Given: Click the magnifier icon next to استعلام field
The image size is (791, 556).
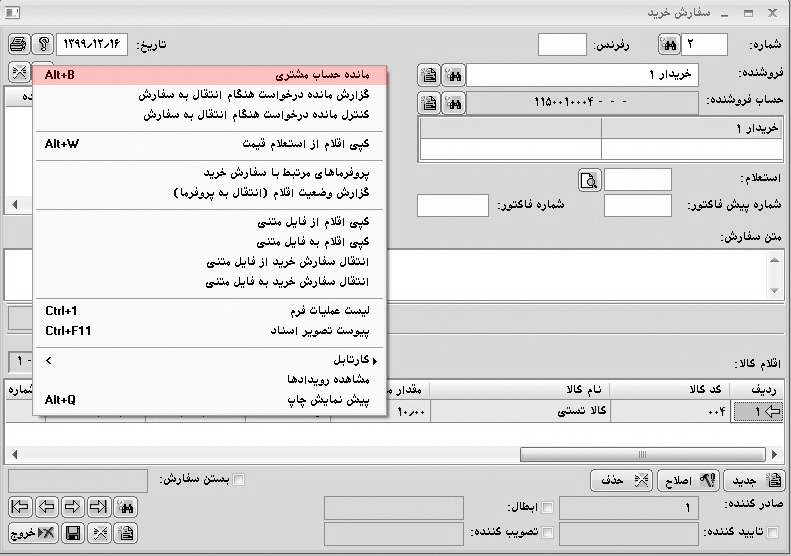Looking at the screenshot, I should 588,180.
